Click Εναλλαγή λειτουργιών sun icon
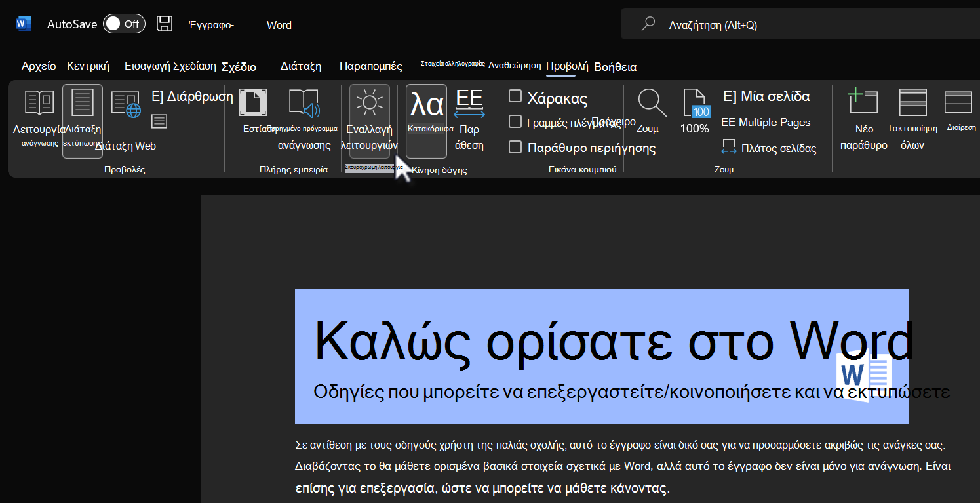980x503 pixels. point(370,121)
